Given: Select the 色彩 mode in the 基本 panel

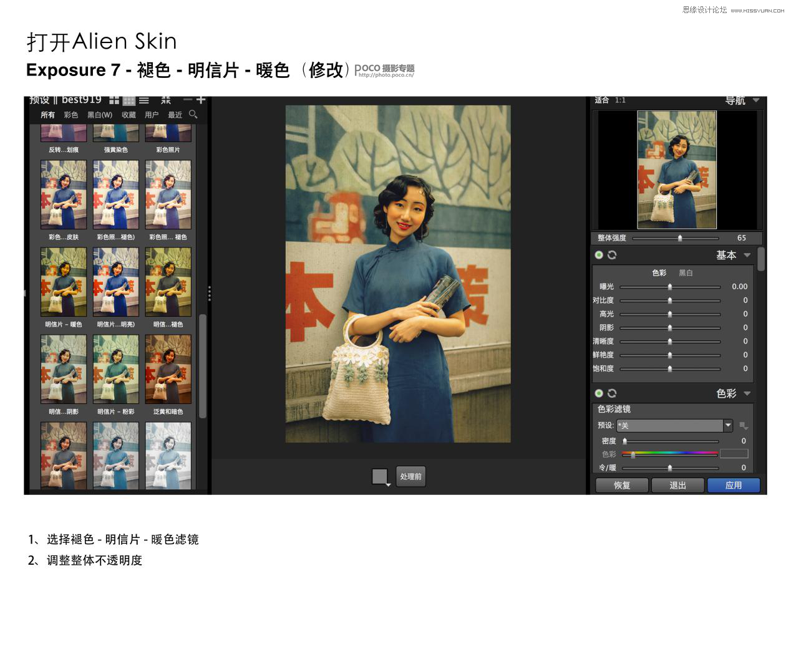Looking at the screenshot, I should click(x=659, y=273).
